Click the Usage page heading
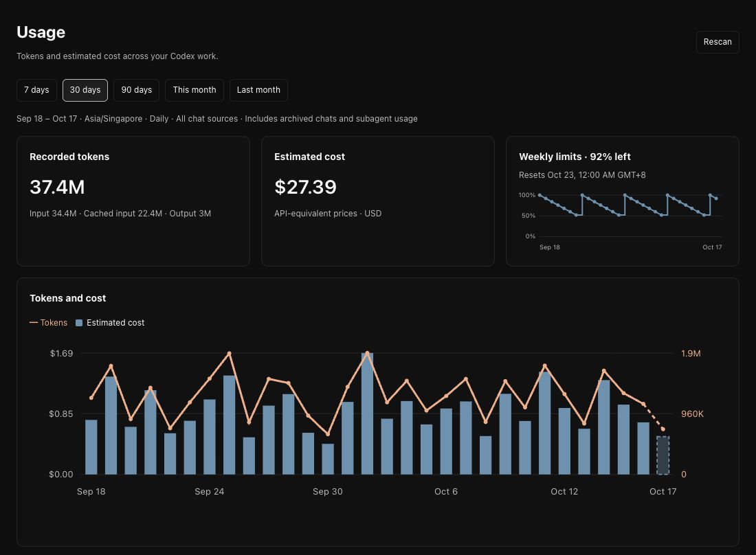The width and height of the screenshot is (756, 555). point(41,32)
